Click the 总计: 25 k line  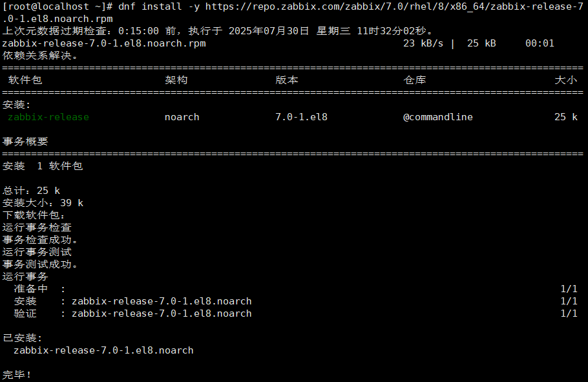pos(31,191)
